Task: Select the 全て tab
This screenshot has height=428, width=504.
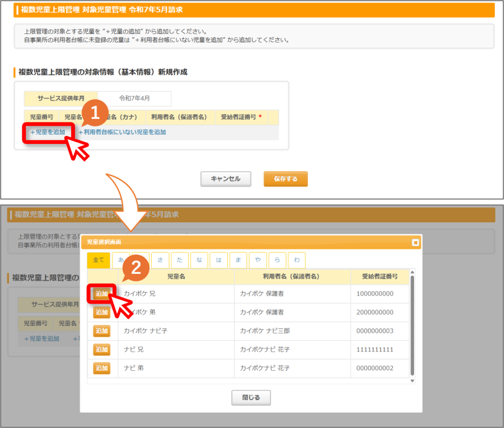Action: point(99,260)
